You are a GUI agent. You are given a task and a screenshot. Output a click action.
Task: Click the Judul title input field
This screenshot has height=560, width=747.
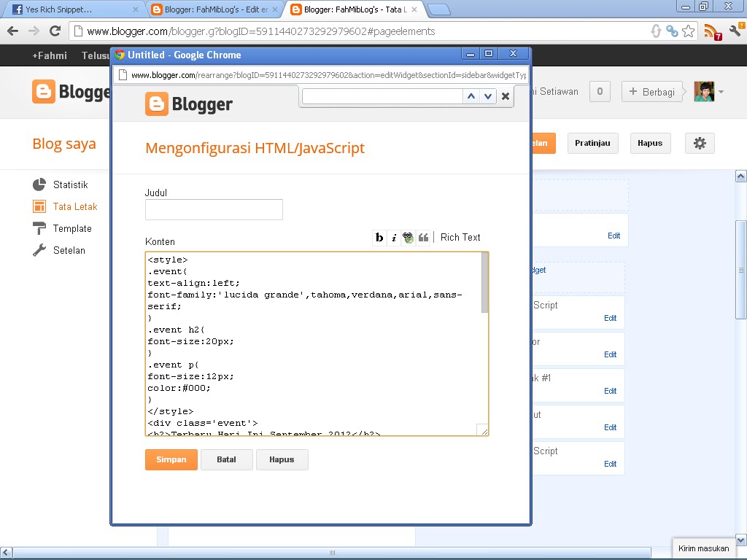(214, 209)
